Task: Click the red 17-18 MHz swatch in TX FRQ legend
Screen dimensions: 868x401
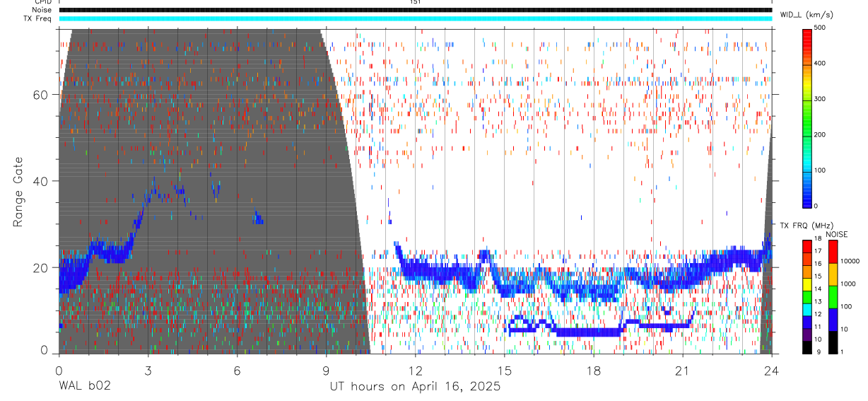Action: pyautogui.click(x=807, y=247)
